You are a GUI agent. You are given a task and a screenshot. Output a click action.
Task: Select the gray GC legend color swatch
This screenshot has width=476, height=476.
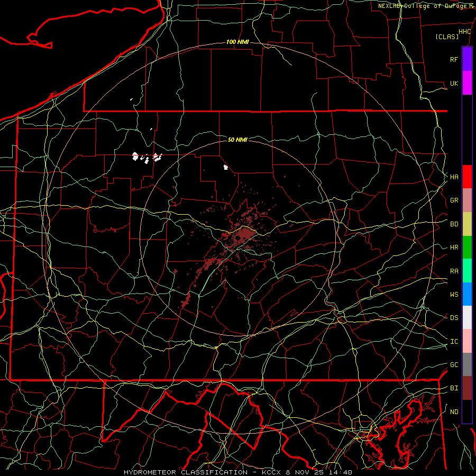[467, 364]
